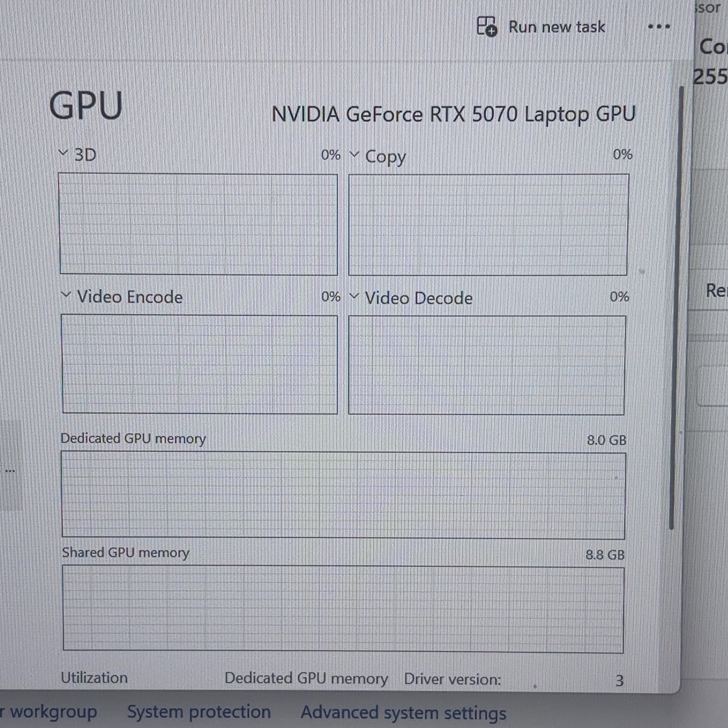728x728 pixels.
Task: Click the workgroup link in background window
Action: (x=49, y=712)
